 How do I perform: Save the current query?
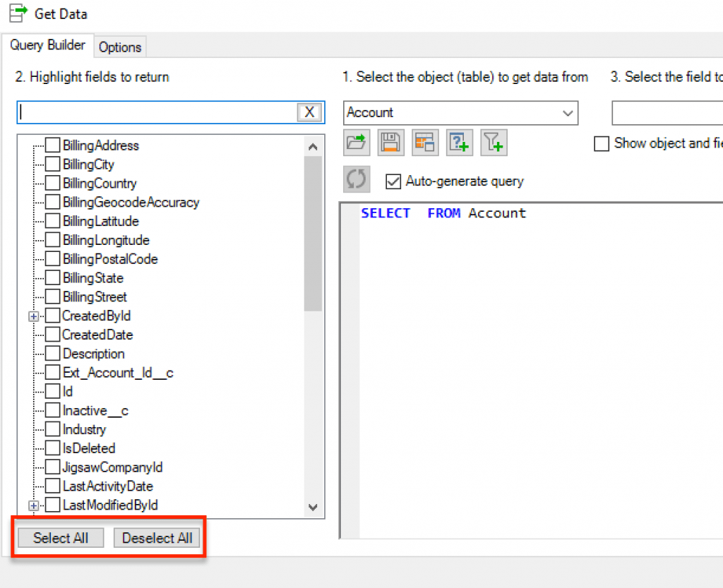[390, 142]
